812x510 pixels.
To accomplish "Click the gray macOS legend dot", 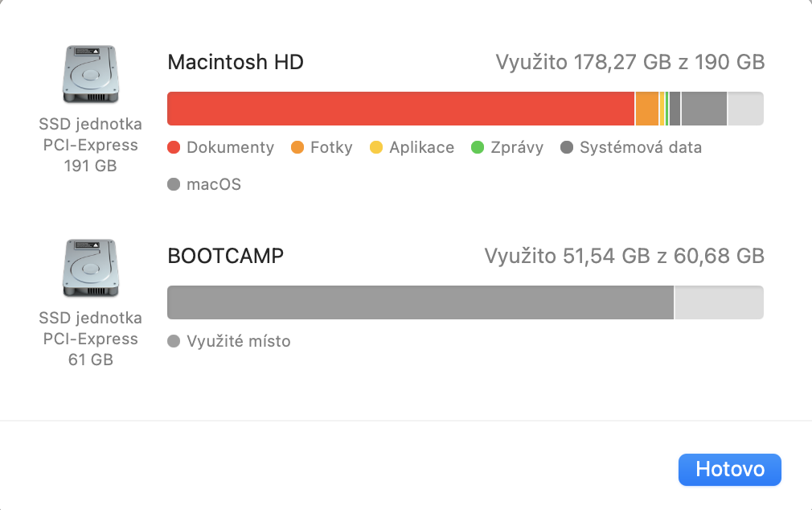I will pyautogui.click(x=174, y=185).
